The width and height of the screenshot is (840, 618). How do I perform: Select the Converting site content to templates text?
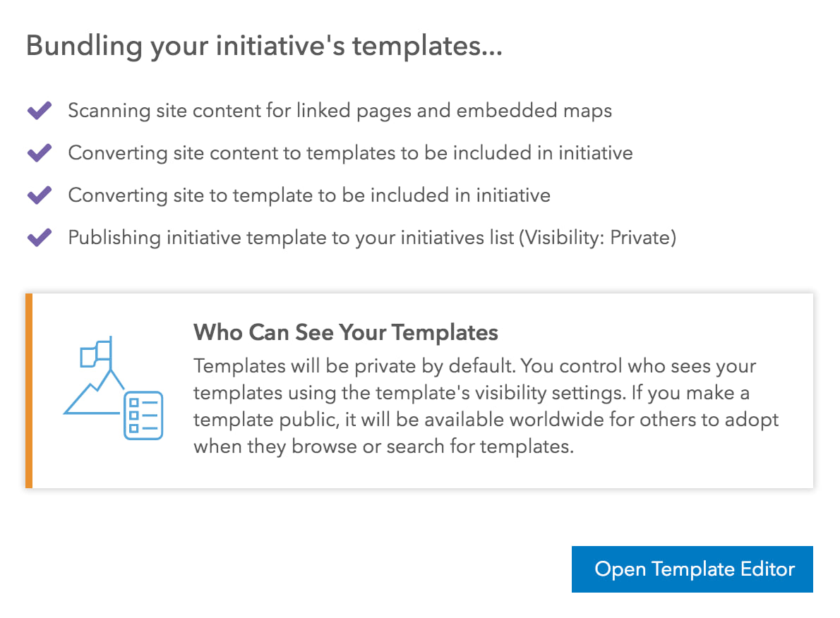coord(350,153)
